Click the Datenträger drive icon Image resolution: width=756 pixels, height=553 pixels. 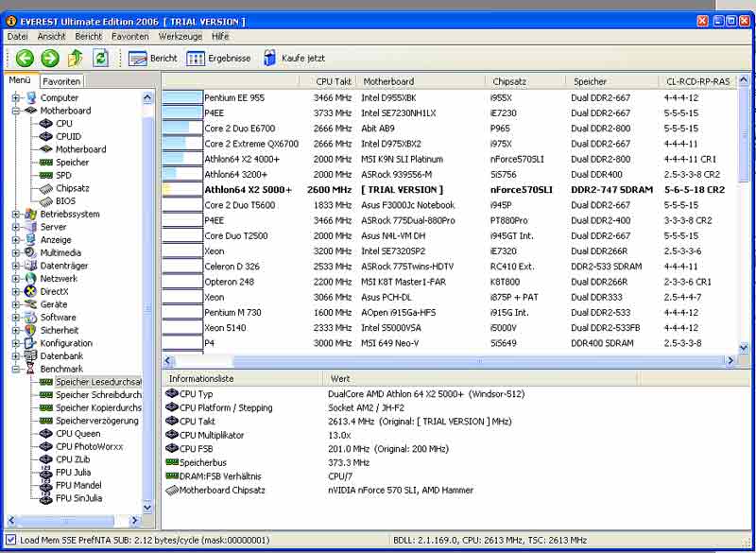pos(30,266)
